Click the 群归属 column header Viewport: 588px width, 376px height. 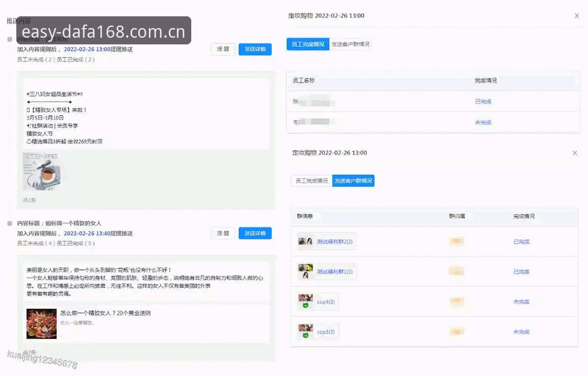coord(457,216)
